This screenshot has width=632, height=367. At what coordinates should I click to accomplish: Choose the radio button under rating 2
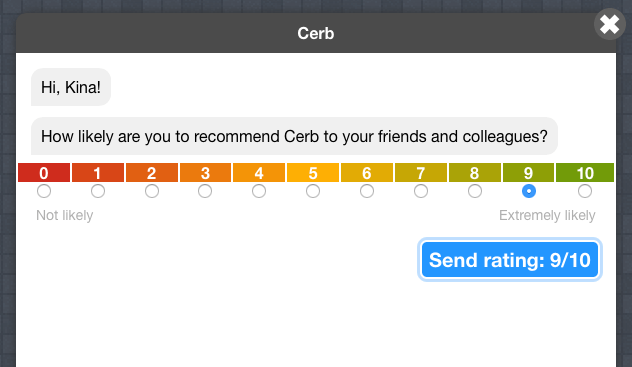tap(152, 191)
